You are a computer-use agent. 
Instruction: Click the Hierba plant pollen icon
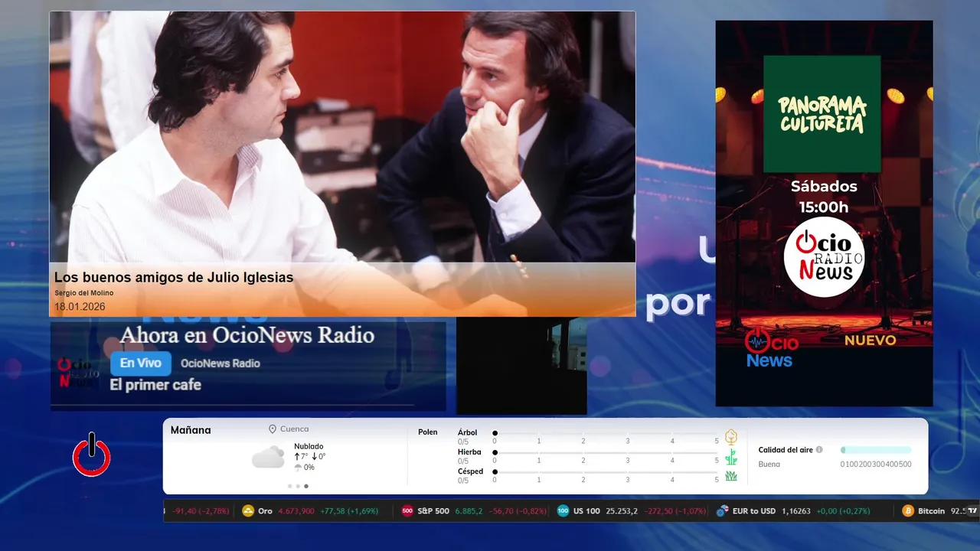731,457
